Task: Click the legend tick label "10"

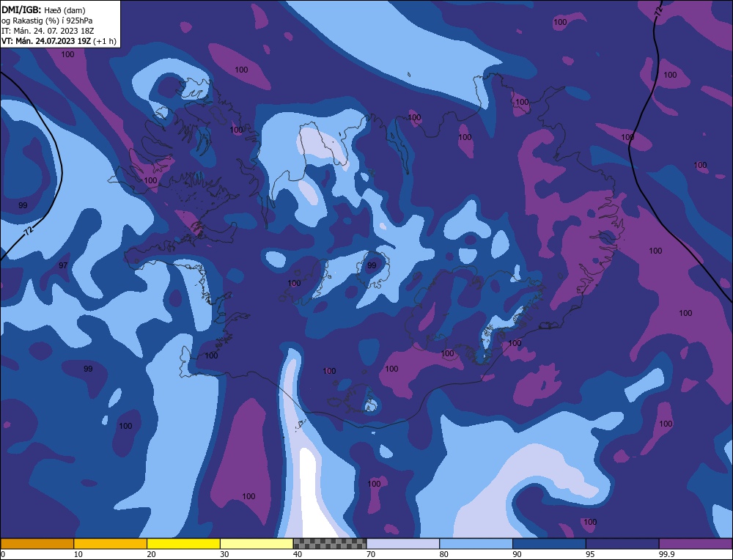Action: (x=78, y=554)
